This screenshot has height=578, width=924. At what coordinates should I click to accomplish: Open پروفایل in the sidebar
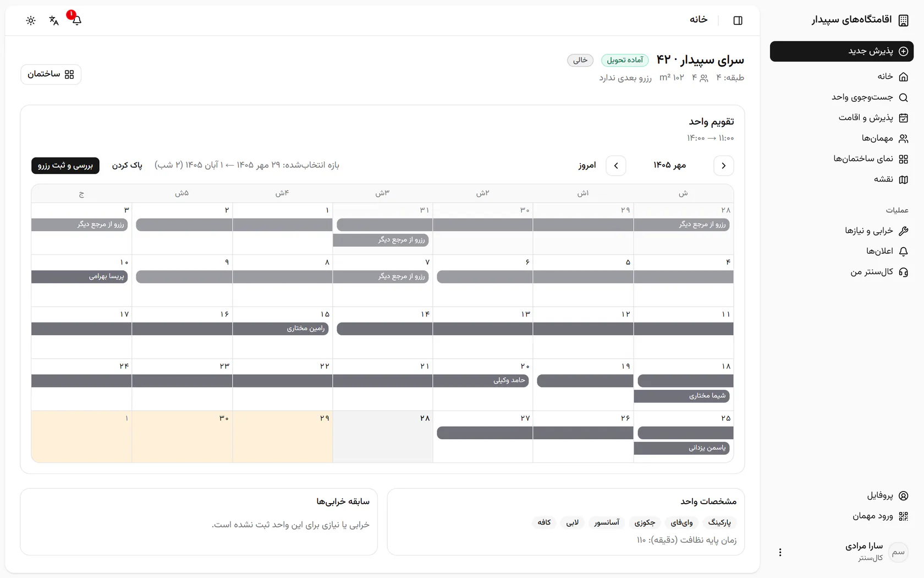[842, 495]
